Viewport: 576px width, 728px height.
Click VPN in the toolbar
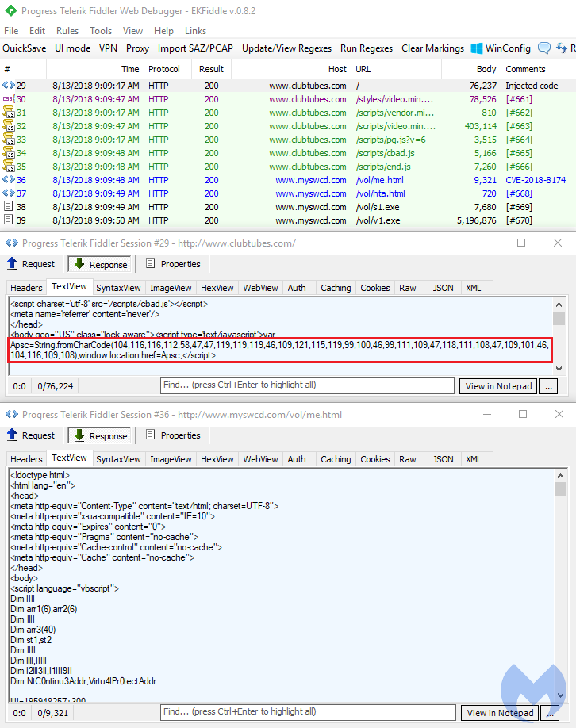tap(108, 48)
